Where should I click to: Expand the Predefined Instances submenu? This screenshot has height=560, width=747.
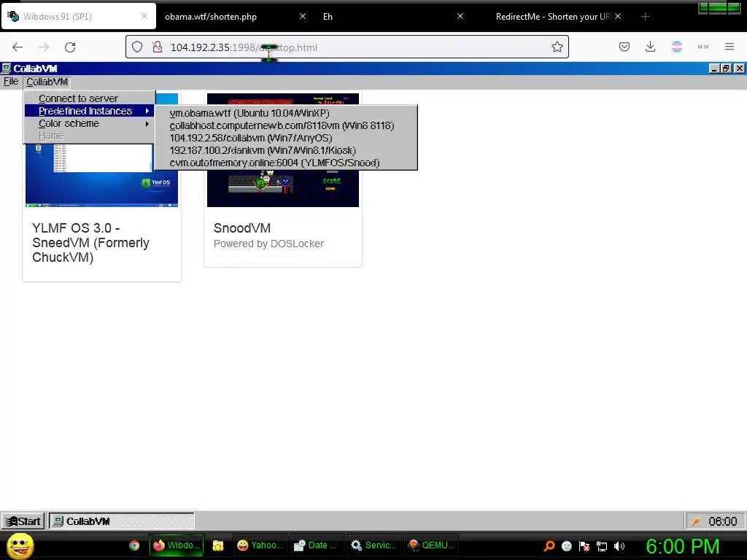(89, 111)
